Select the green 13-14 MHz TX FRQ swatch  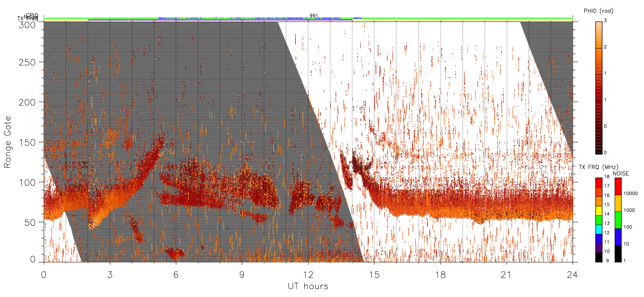coord(599,219)
